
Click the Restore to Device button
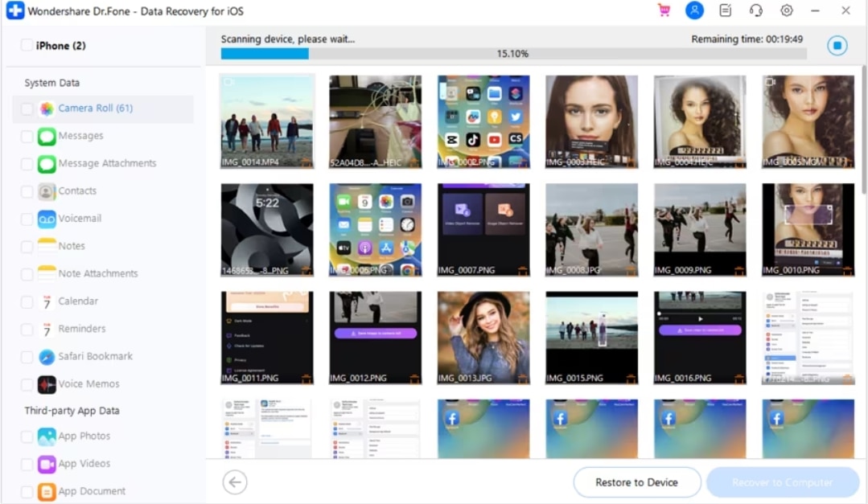[x=636, y=481]
